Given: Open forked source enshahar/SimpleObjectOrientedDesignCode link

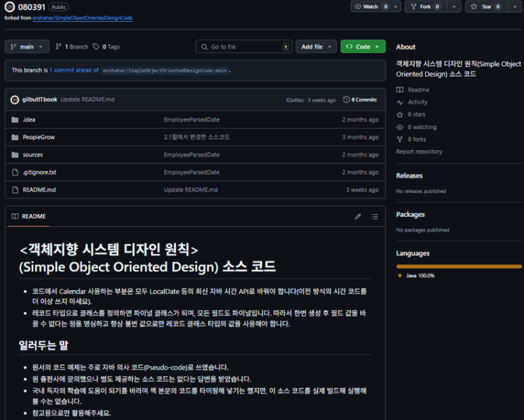Looking at the screenshot, I should pyautogui.click(x=83, y=18).
